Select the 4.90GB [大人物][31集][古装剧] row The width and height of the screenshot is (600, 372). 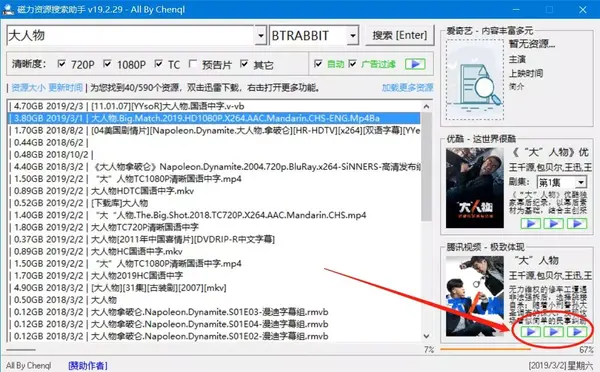(x=214, y=288)
